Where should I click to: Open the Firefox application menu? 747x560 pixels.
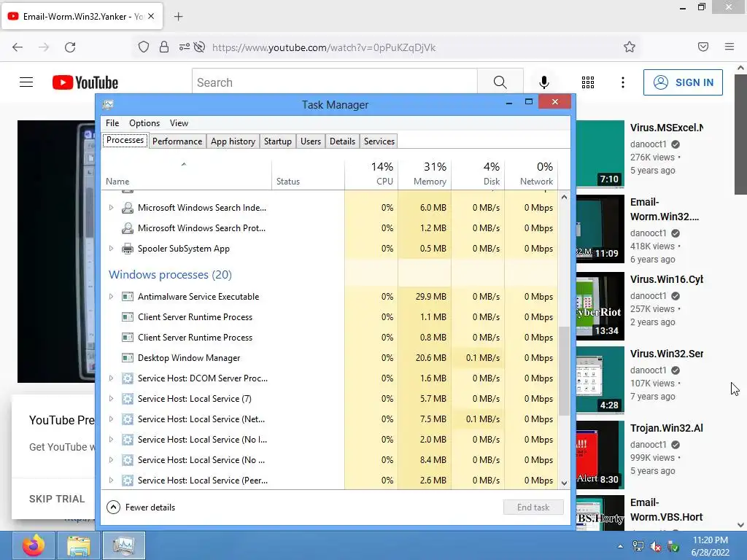pyautogui.click(x=729, y=47)
